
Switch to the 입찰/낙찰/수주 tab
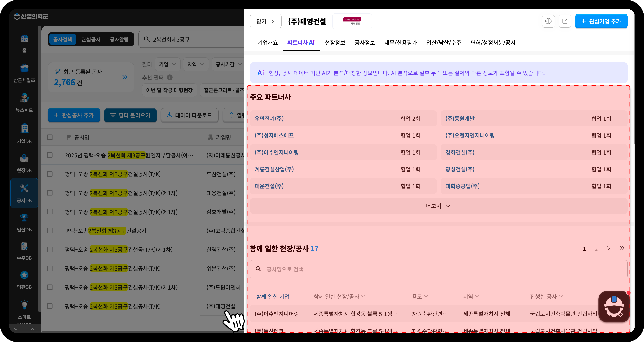(x=444, y=43)
